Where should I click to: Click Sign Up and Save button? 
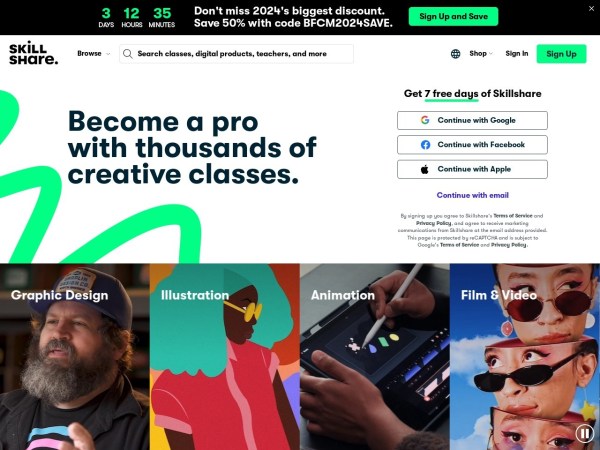coord(453,16)
